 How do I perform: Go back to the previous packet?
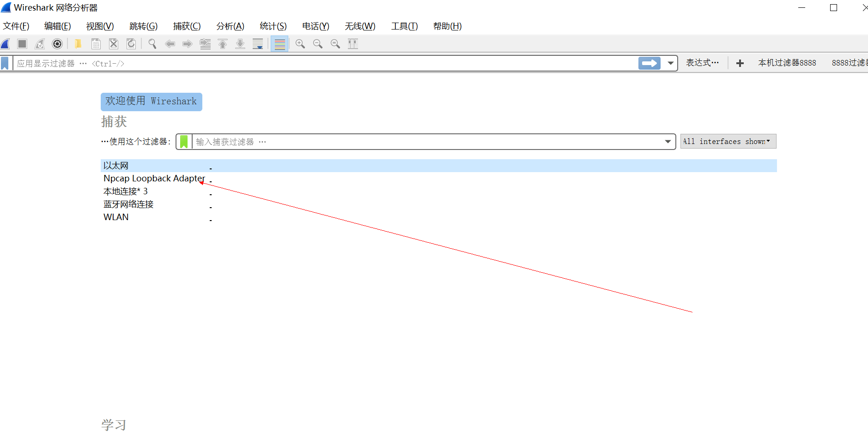[170, 44]
